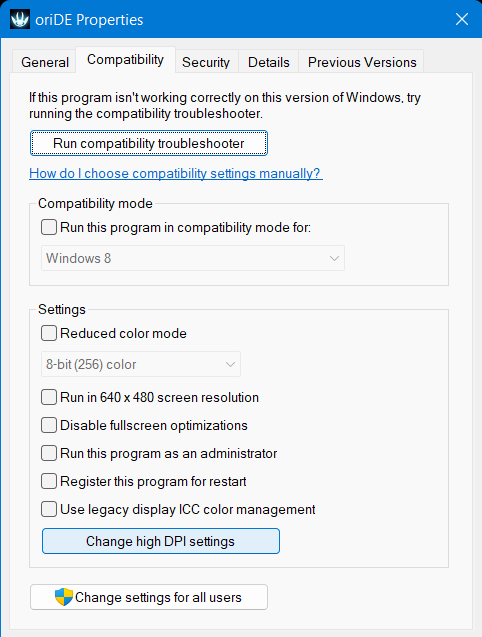Toggle the Reduced color mode checkbox

(49, 333)
